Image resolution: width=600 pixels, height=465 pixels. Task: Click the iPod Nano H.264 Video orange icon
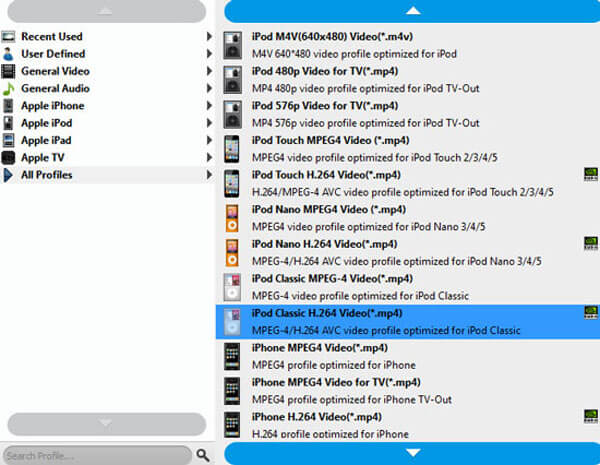tap(232, 253)
